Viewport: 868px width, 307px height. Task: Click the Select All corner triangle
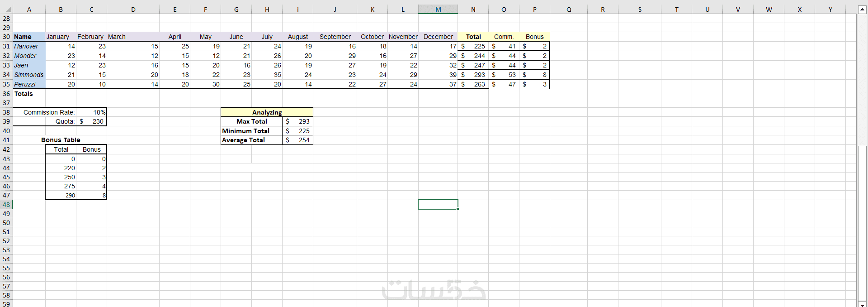(8, 10)
